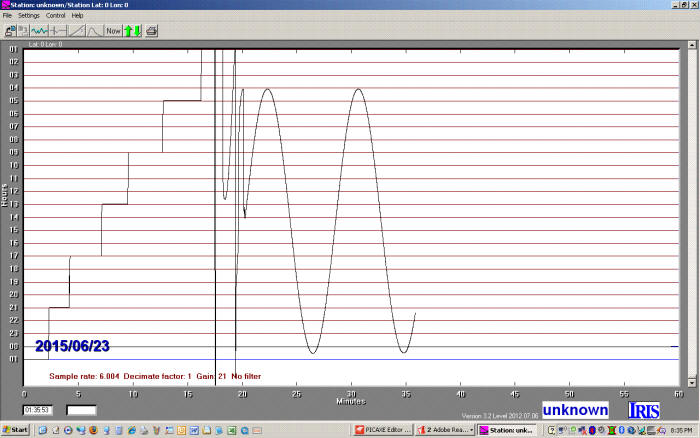Click the empty white field beside the time
The image size is (700, 438).
(x=81, y=410)
